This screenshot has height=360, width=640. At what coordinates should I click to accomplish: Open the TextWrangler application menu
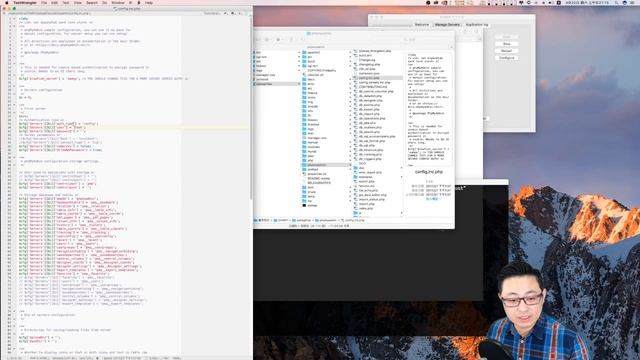25,2
